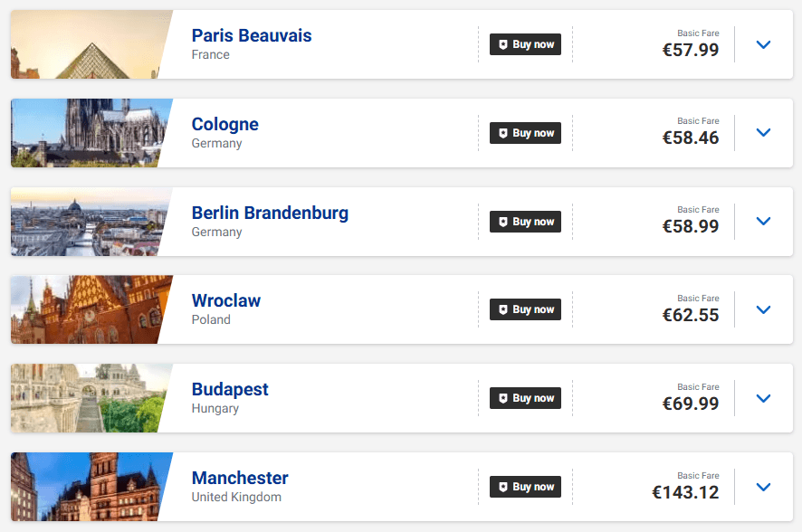Expand the Manchester fare details chevron
802x532 pixels.
763,487
